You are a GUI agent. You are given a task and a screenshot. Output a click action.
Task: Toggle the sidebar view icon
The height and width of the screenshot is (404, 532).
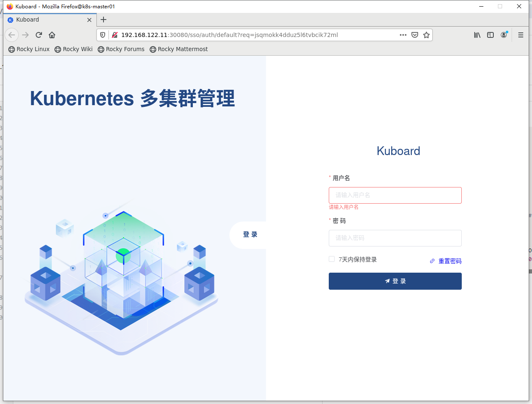pyautogui.click(x=490, y=35)
